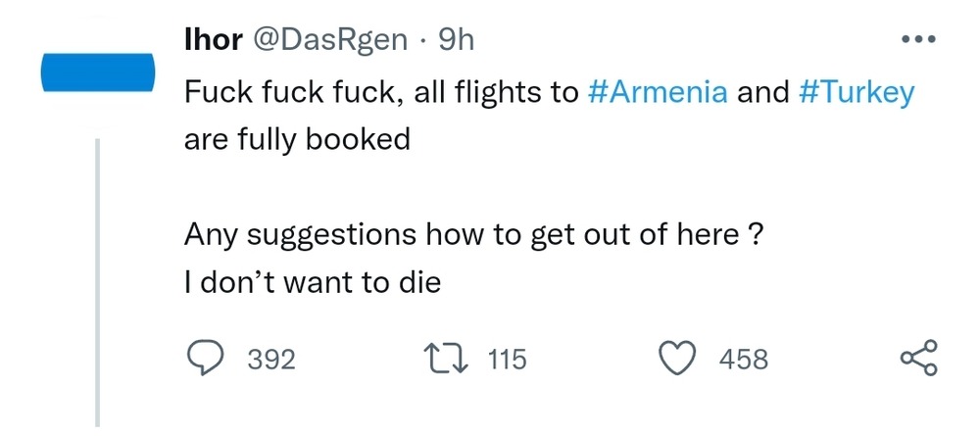Click the "Fuck fuck fuck, all flights to" text
The width and height of the screenshot is (980, 436).
[382, 93]
